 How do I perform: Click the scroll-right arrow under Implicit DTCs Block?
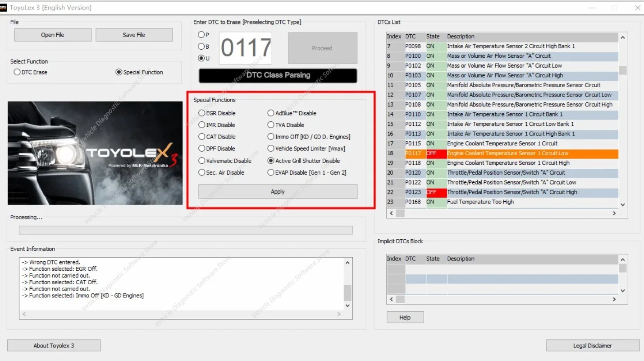pos(614,299)
